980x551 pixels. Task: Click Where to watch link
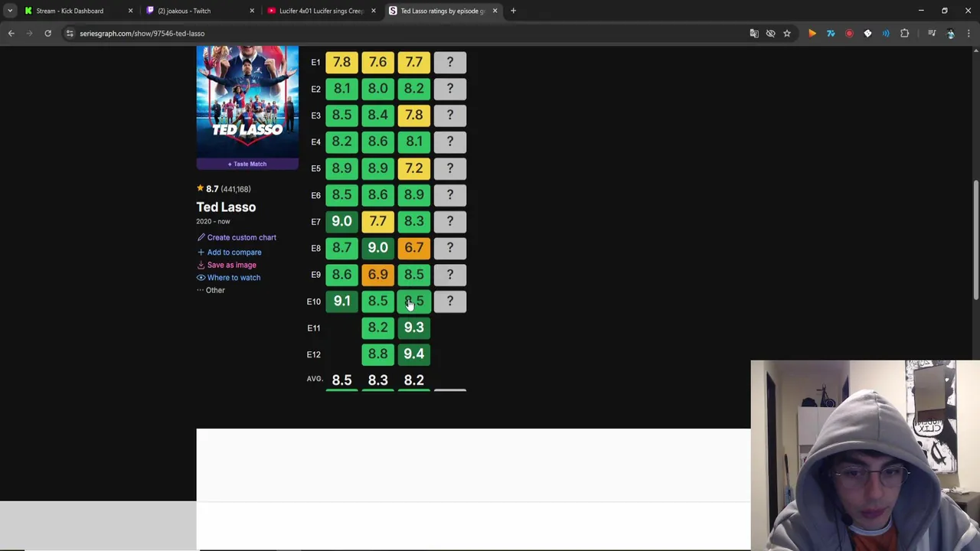234,277
